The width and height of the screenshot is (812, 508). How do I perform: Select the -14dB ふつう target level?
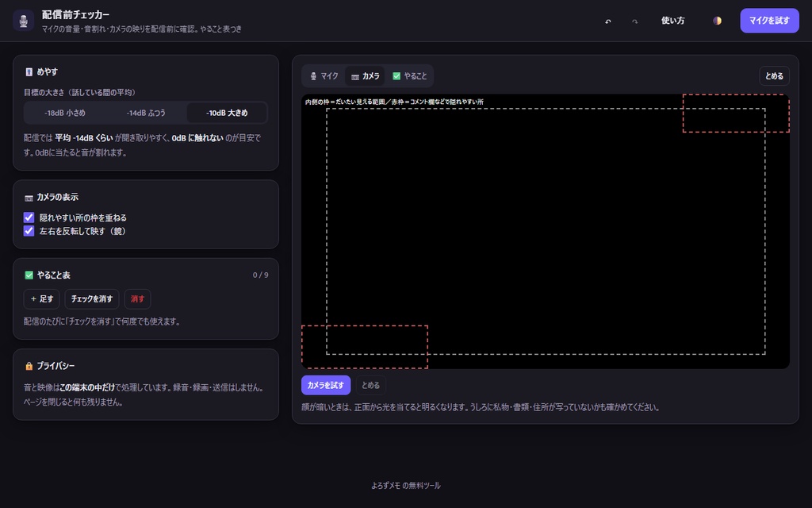(x=146, y=113)
